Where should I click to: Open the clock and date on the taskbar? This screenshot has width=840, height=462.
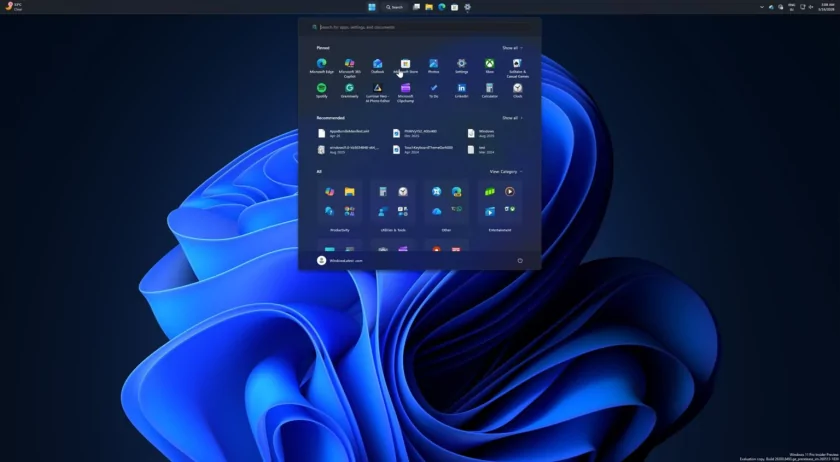tap(828, 7)
